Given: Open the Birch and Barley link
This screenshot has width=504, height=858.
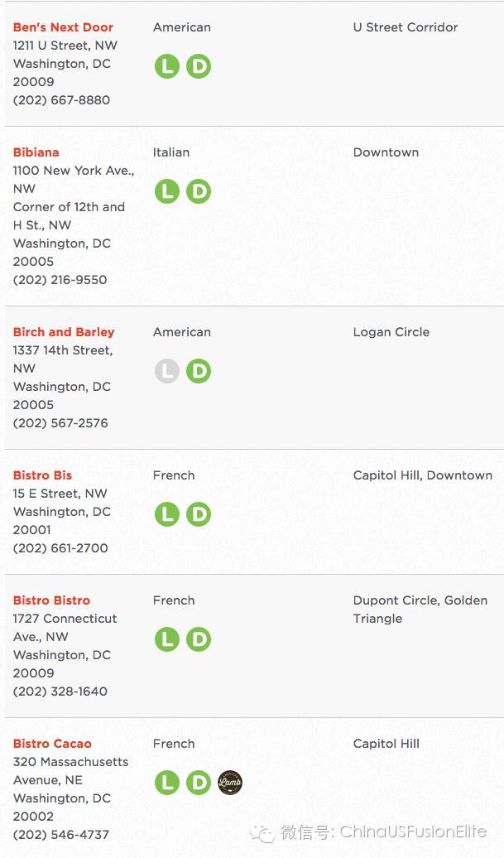Looking at the screenshot, I should 64,332.
